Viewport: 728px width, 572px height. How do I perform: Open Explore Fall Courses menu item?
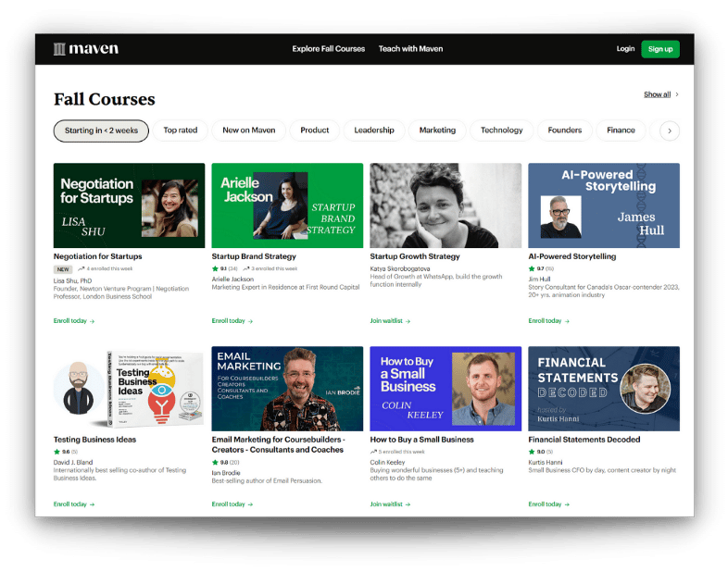[x=328, y=49]
